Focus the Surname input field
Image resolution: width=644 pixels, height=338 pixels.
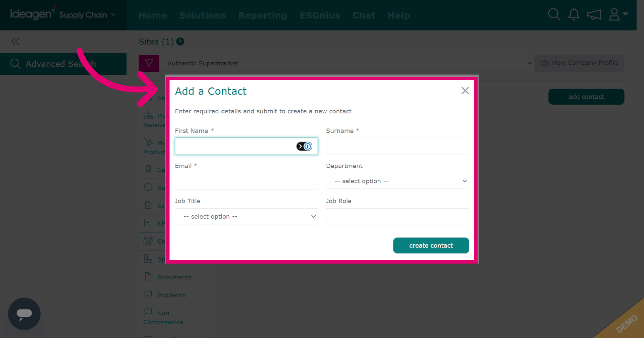[x=397, y=146]
